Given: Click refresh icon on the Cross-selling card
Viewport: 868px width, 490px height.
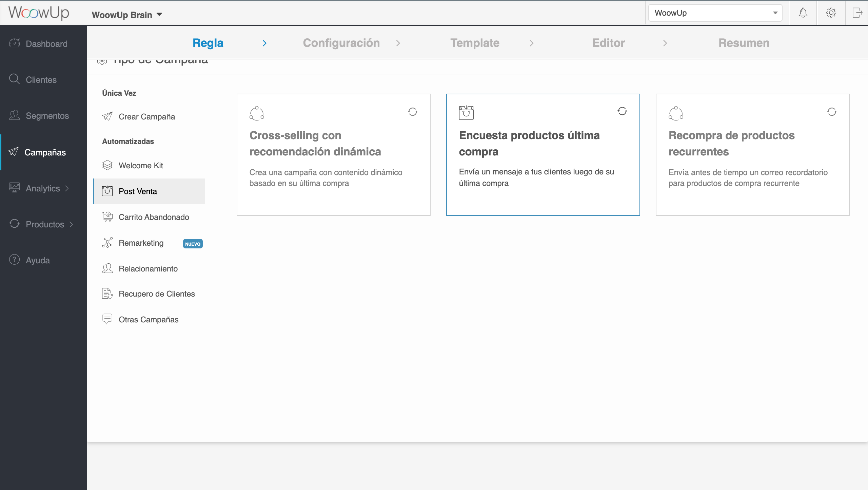Looking at the screenshot, I should pyautogui.click(x=413, y=112).
